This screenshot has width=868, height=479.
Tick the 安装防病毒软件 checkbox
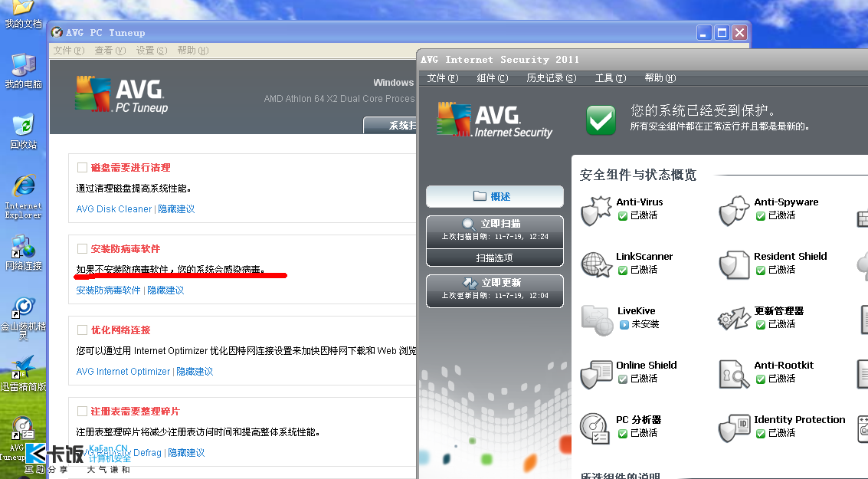pos(82,248)
